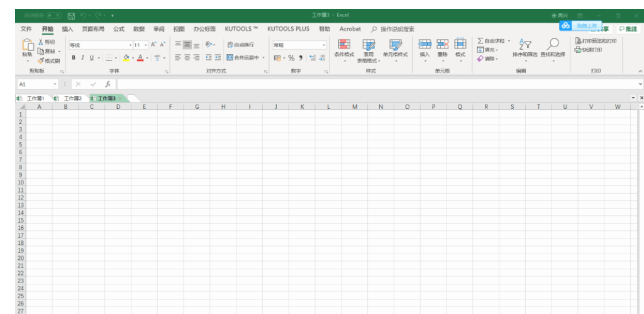Set top vertical alignment

click(178, 45)
